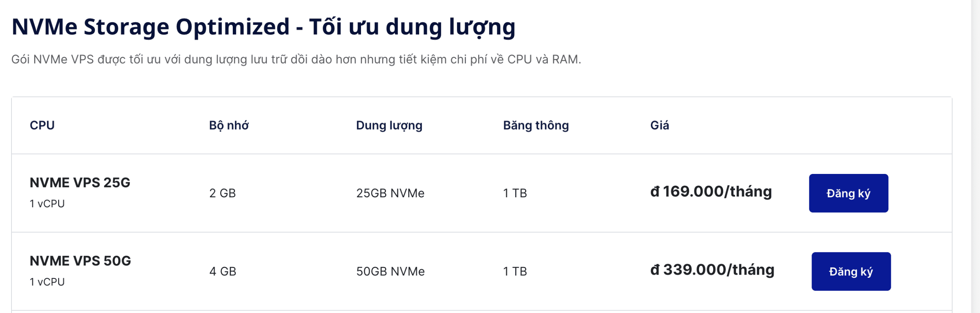Viewport: 980px width, 313px height.
Task: Click the đ 169.000/tháng price
Action: 711,192
